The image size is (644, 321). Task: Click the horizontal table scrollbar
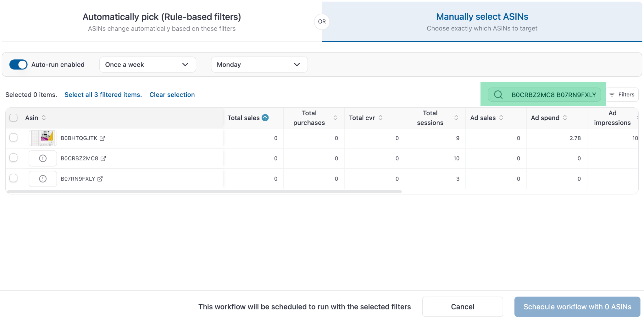(204, 192)
